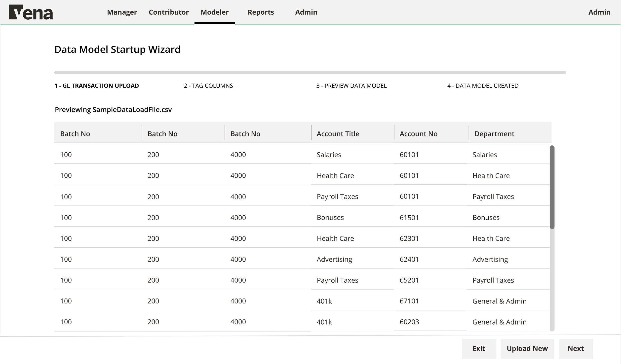Click the wizard progress bar

310,72
